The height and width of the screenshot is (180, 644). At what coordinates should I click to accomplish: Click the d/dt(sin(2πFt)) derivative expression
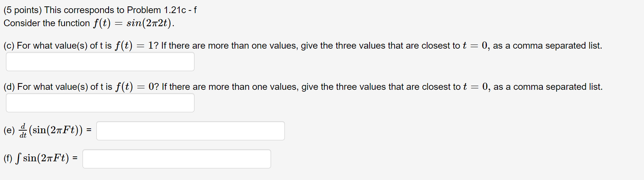(51, 130)
